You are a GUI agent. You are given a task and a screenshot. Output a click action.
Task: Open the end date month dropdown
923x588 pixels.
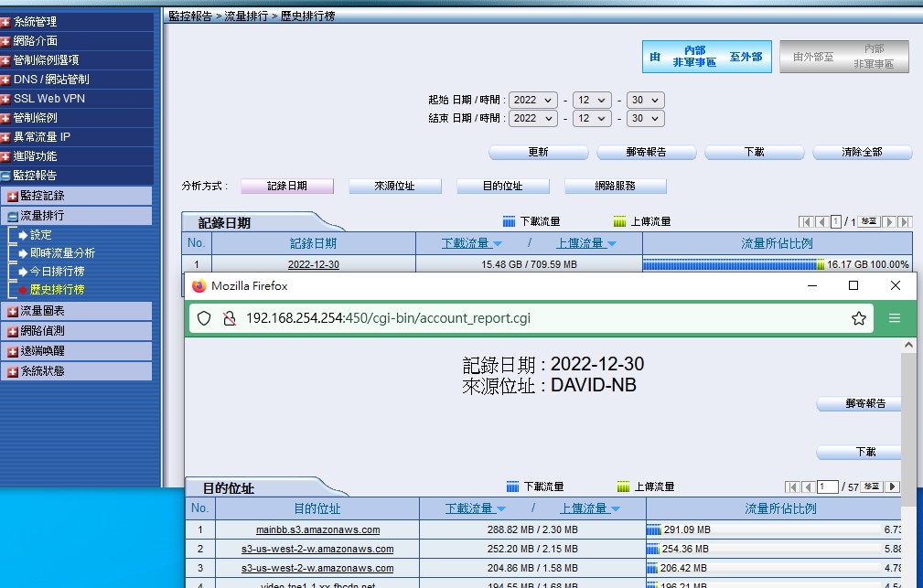click(591, 119)
